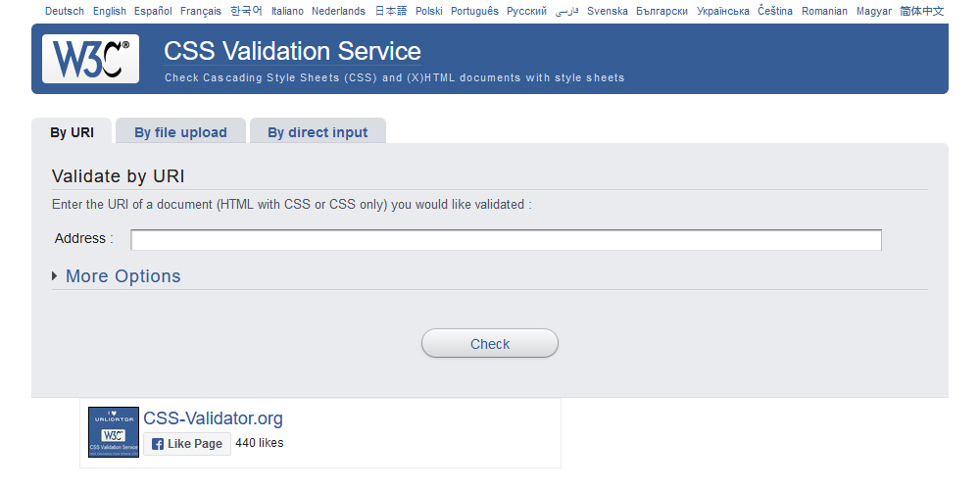This screenshot has height=490, width=980.
Task: Switch language to Italiano
Action: click(287, 11)
